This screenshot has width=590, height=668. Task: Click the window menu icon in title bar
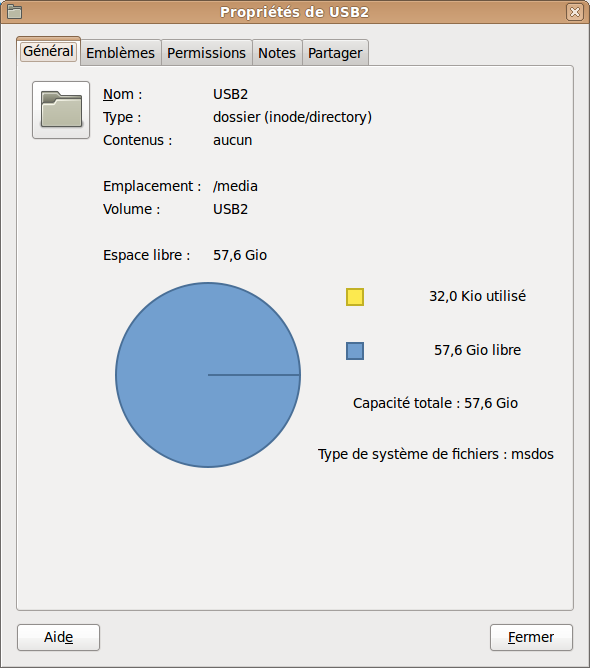[x=14, y=12]
